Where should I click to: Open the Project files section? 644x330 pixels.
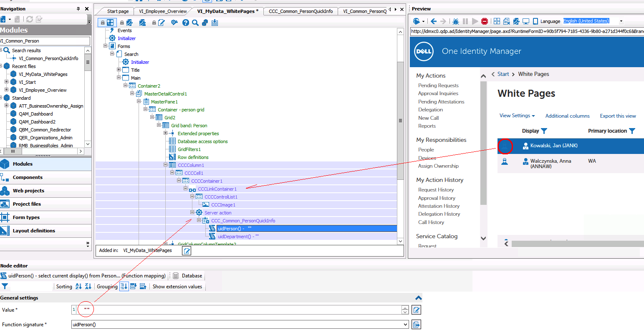pyautogui.click(x=45, y=204)
